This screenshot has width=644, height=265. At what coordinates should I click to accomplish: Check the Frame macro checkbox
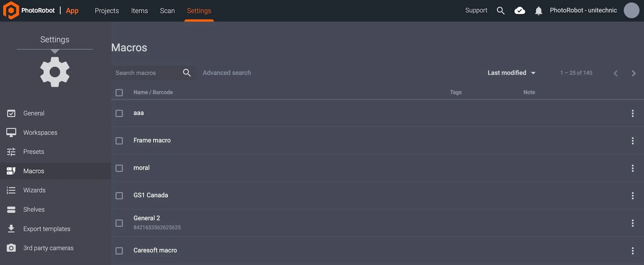pyautogui.click(x=119, y=141)
